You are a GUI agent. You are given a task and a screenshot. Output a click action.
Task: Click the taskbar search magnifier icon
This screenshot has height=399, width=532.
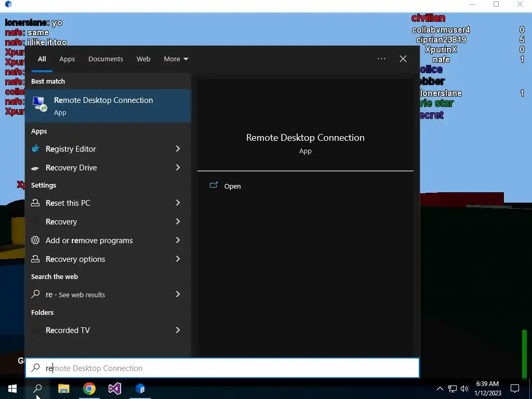tap(37, 389)
